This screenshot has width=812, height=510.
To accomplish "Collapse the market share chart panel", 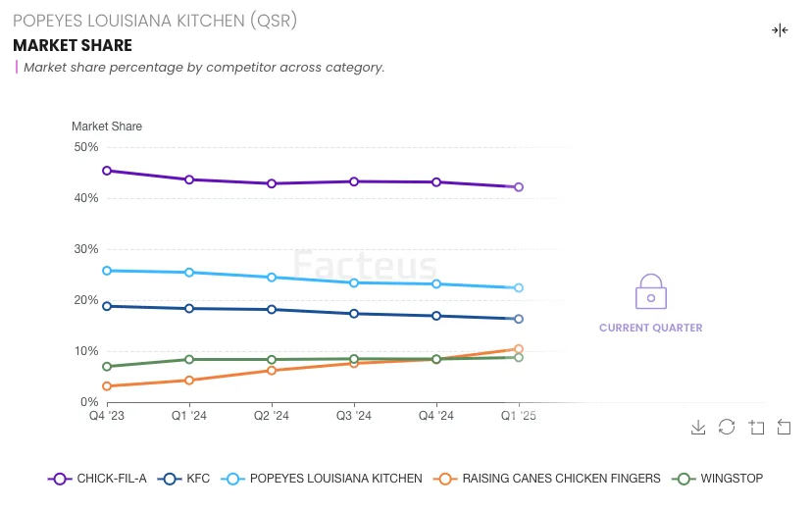I will (x=780, y=30).
